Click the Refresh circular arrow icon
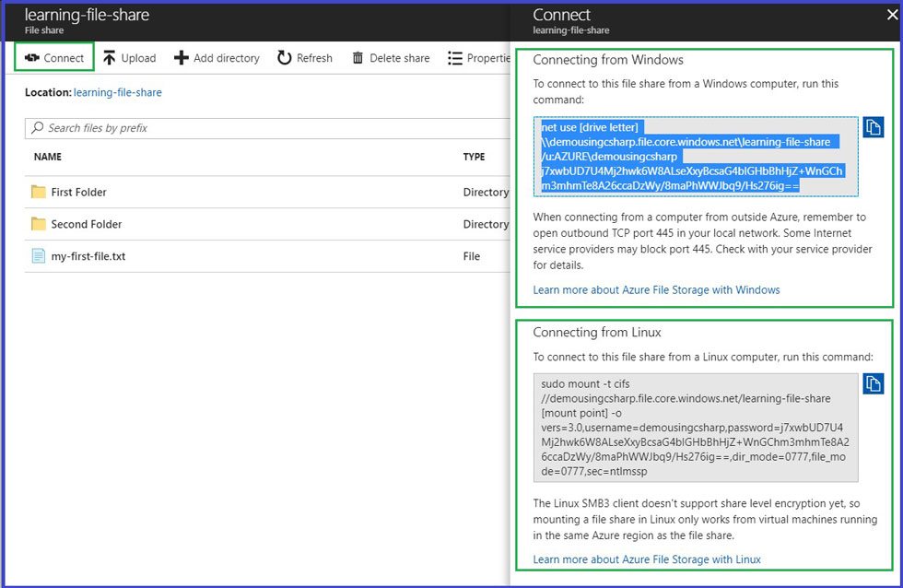Screen dimensions: 903x588 tap(285, 58)
